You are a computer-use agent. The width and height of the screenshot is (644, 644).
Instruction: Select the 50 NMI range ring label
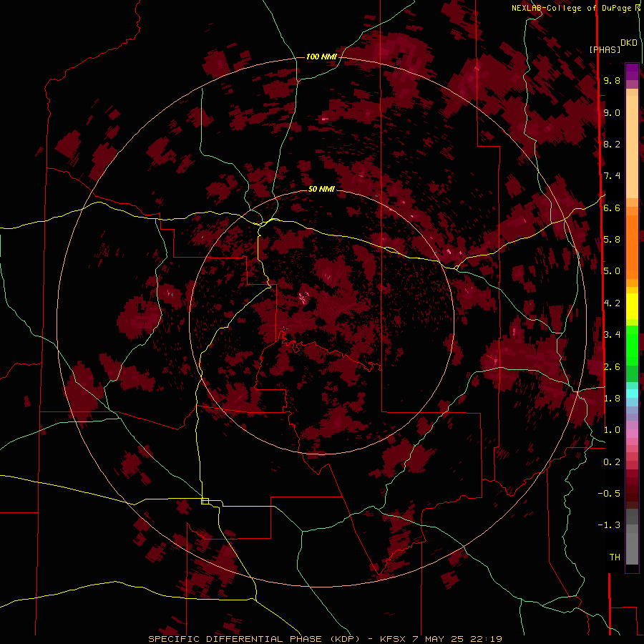pyautogui.click(x=321, y=189)
